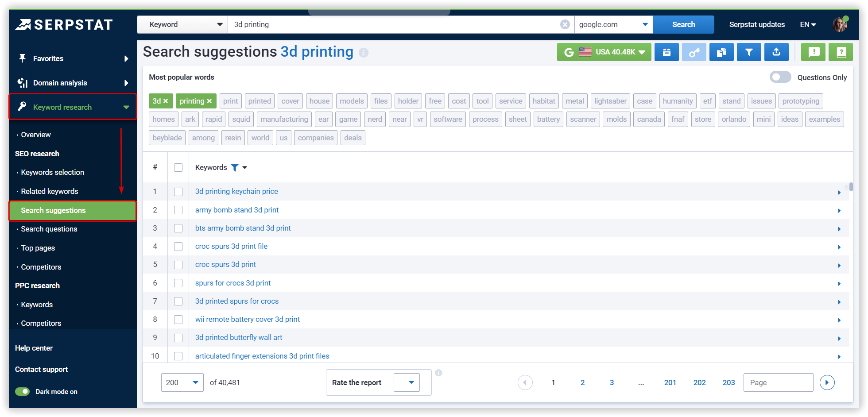Expand row arrow for 'croc spurs 3d print file'
This screenshot has width=868, height=417.
(839, 247)
